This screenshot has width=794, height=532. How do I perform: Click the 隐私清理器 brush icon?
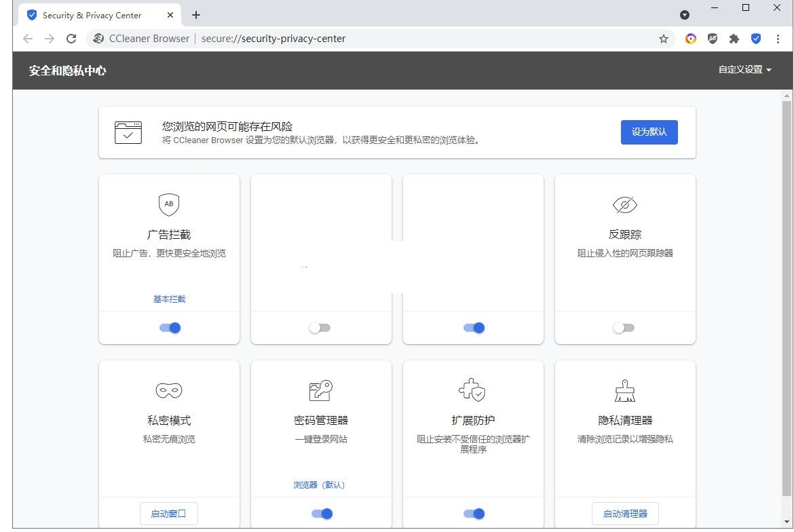click(x=624, y=390)
